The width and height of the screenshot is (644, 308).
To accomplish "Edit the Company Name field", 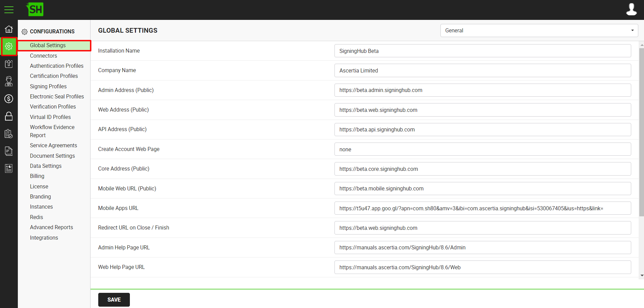I will 482,70.
